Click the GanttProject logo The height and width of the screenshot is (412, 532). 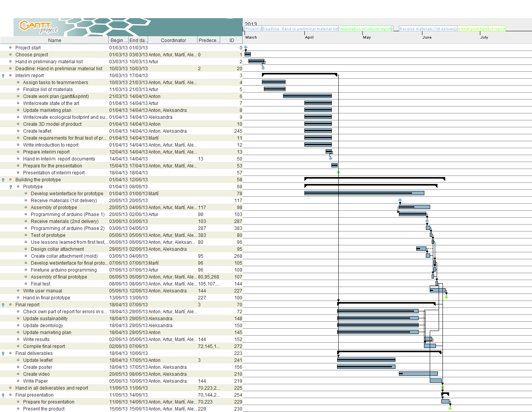click(x=39, y=27)
